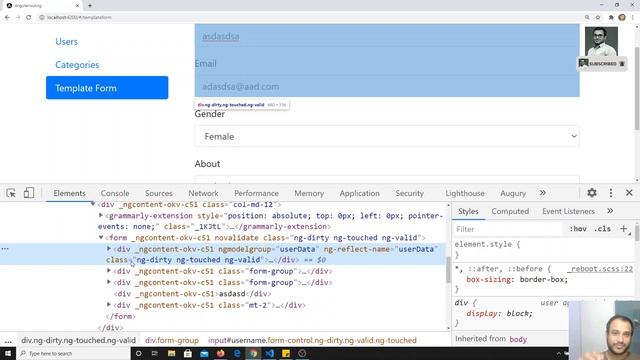This screenshot has width=640, height=360.
Task: Open File Explorer on taskbar
Action: click(171, 353)
